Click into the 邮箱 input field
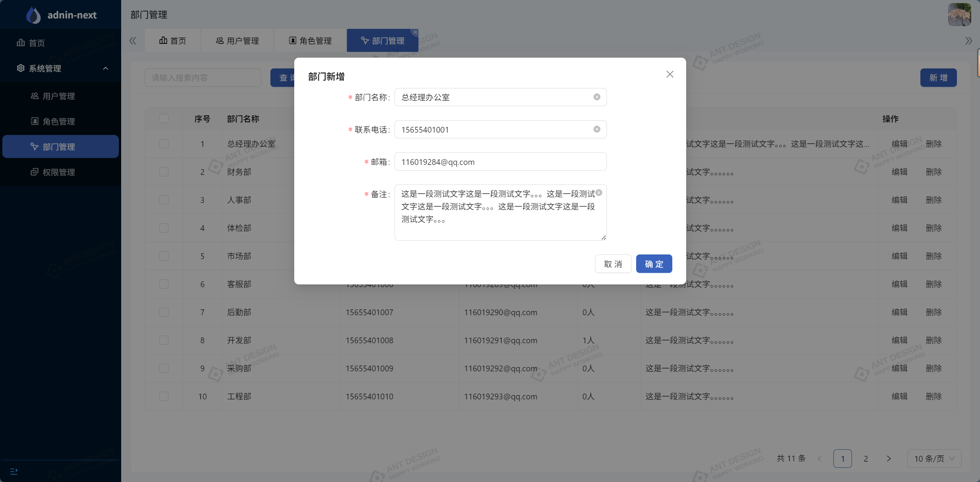The width and height of the screenshot is (980, 482). [x=500, y=162]
